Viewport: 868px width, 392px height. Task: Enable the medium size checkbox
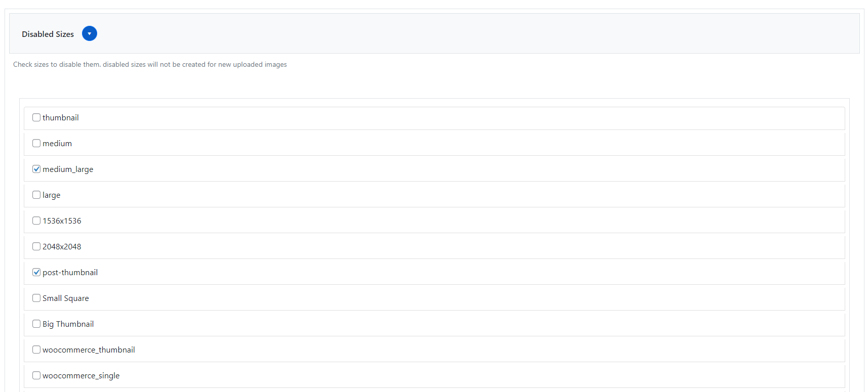point(36,143)
